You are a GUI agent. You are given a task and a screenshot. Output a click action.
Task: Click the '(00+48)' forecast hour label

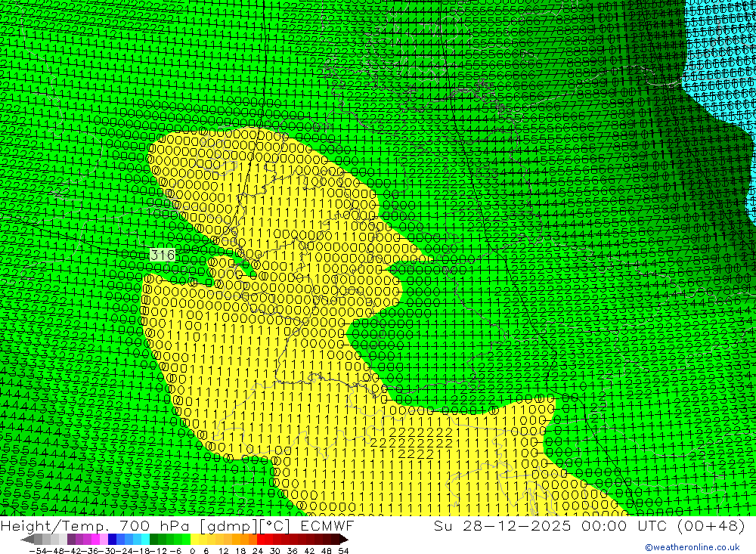click(x=711, y=525)
